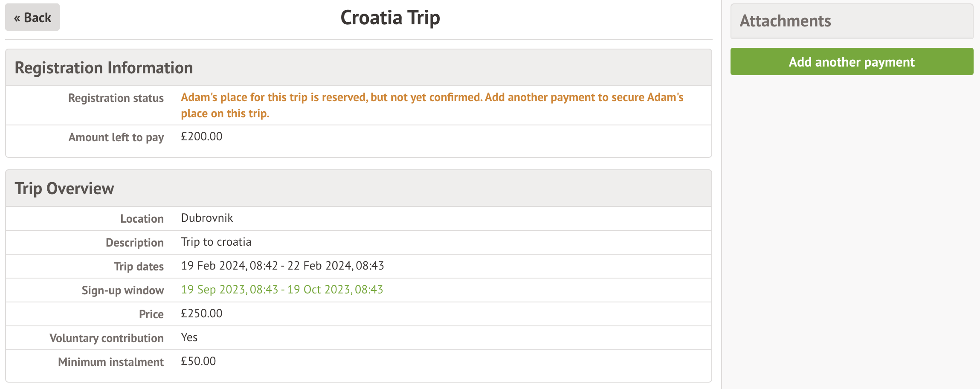Click the £200.00 amount left to pay

201,136
